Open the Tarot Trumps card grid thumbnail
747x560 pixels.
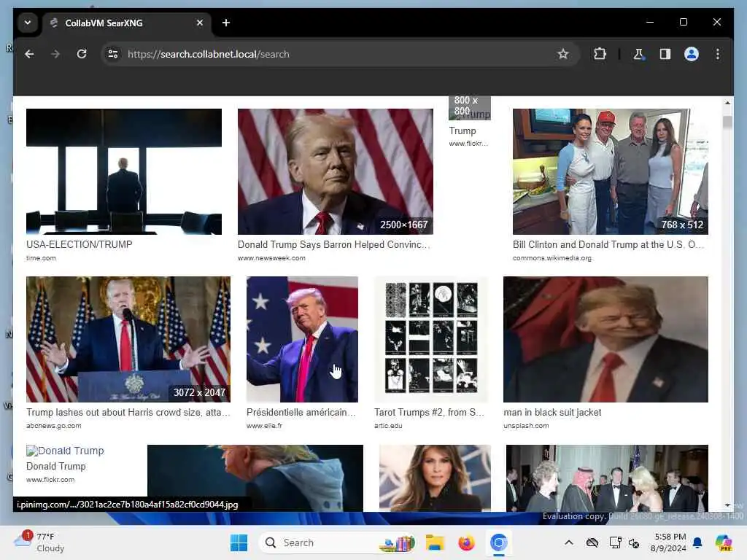tap(431, 339)
